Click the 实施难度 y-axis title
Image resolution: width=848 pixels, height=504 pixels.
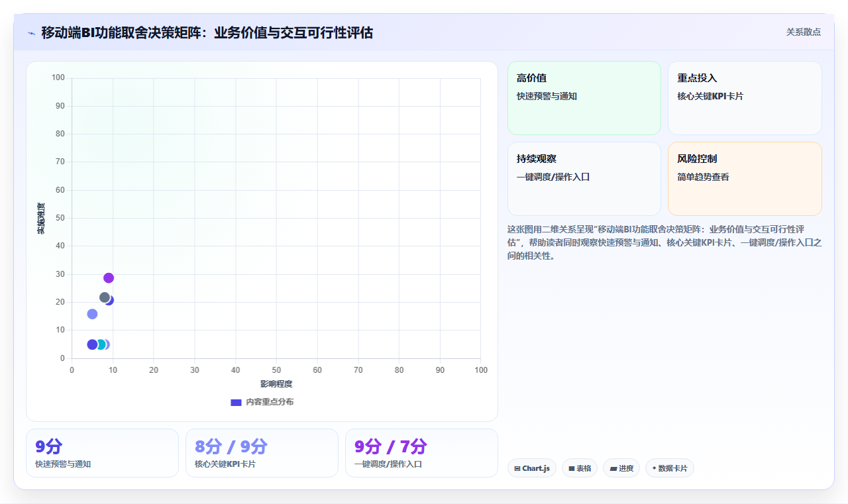tap(41, 218)
